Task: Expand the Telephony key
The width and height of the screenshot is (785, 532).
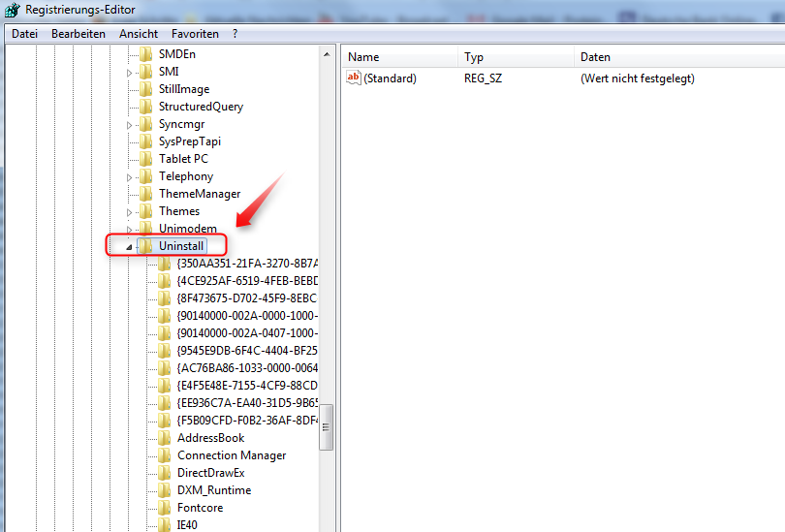Action: 129,177
